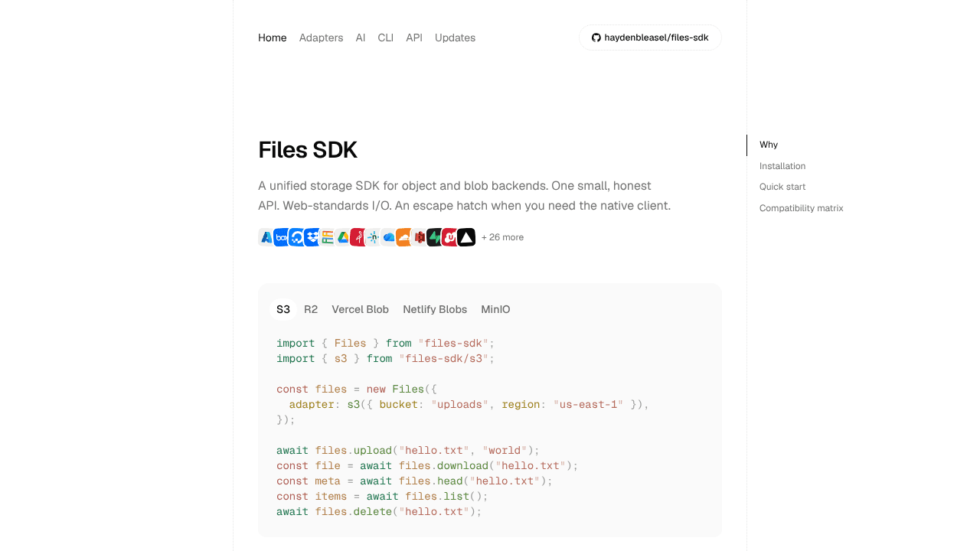
Task: Click the "uploads" bucket string
Action: [459, 404]
